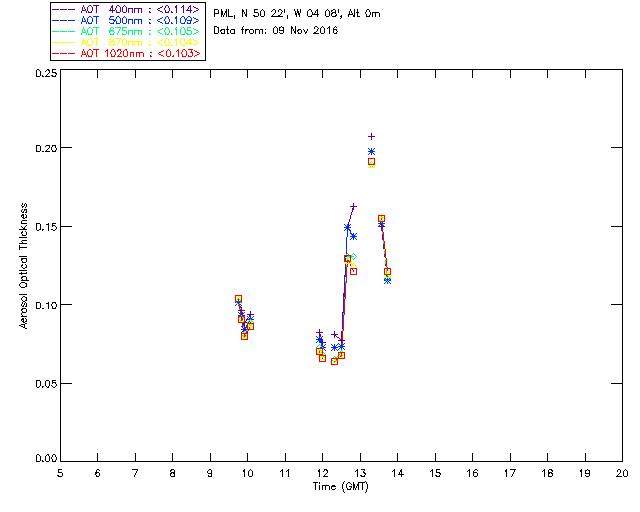Click the 0.15 y-axis tick label
The width and height of the screenshot is (640, 512).
(46, 227)
